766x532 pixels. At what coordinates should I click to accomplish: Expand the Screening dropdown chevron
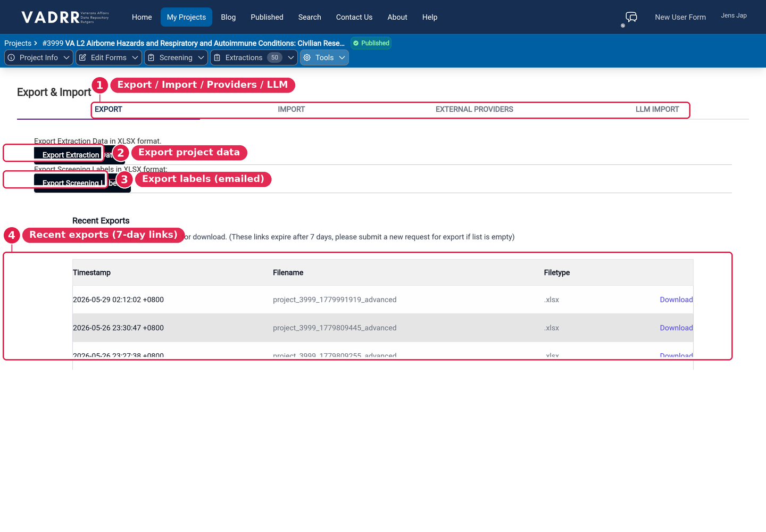(x=201, y=57)
